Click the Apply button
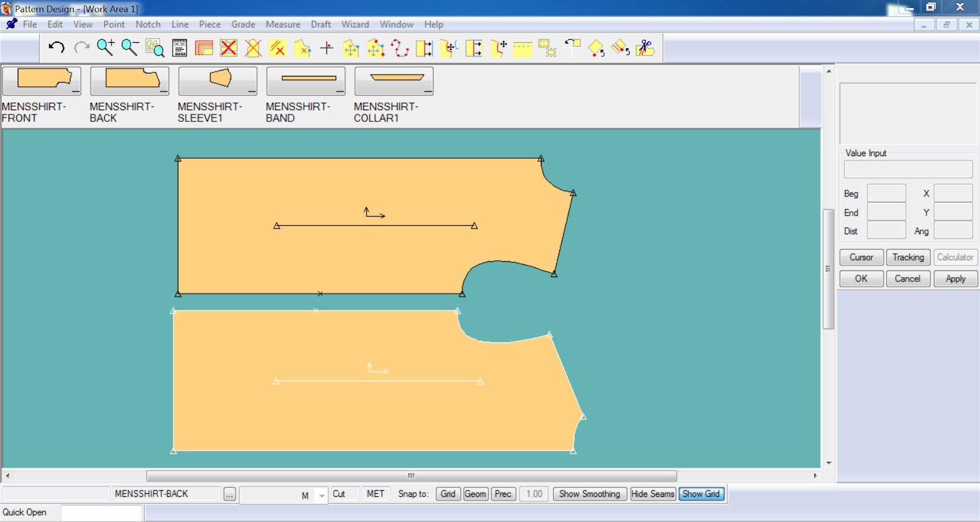 coord(956,279)
